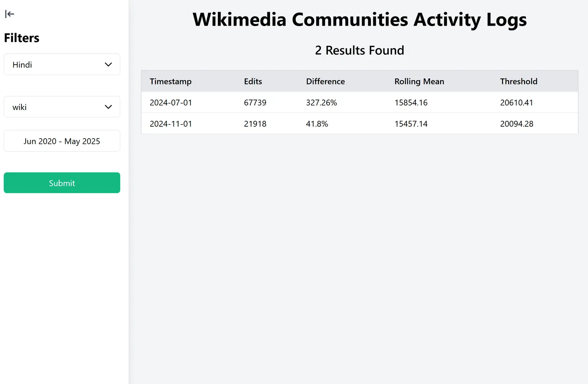Click the Filters heading
The image size is (588, 384).
[x=22, y=38]
